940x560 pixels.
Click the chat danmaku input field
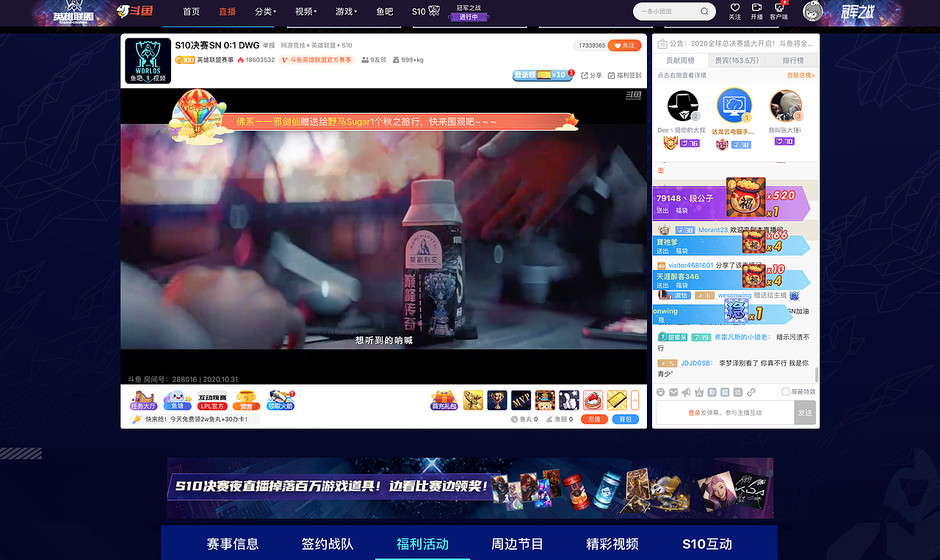pos(725,412)
